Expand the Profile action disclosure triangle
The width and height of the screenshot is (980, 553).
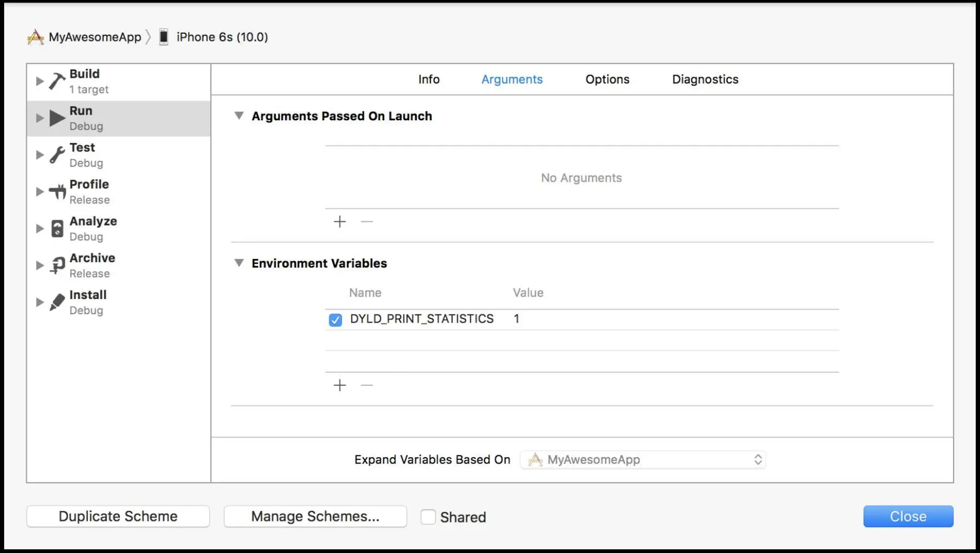click(x=39, y=192)
